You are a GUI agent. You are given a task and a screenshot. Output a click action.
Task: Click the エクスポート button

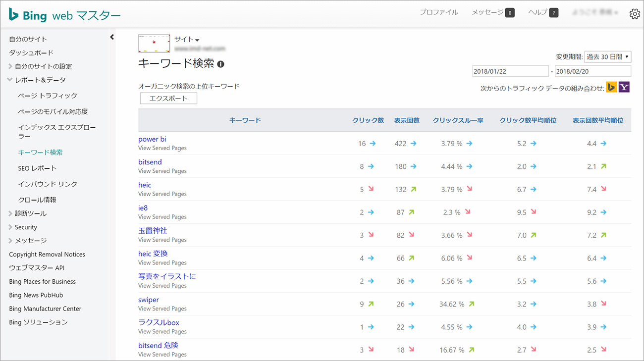click(168, 99)
